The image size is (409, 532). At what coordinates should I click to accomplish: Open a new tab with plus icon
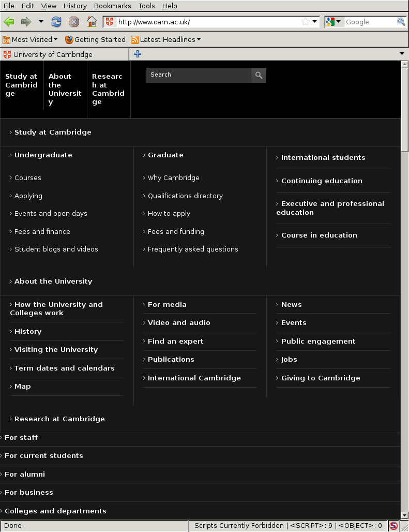click(x=137, y=54)
